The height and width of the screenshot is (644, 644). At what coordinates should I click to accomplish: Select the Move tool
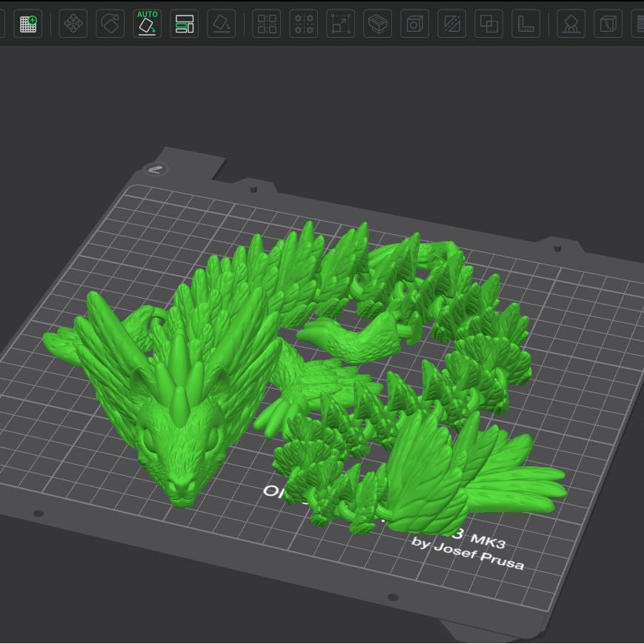click(73, 24)
